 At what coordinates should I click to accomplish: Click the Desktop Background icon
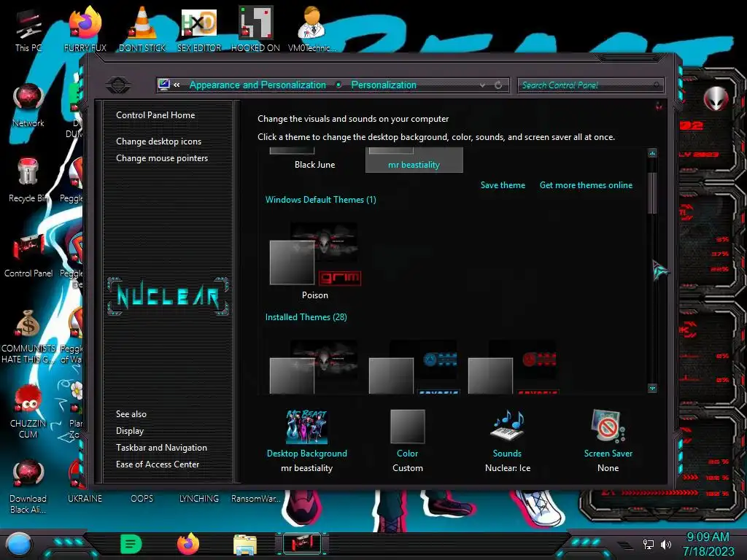[x=307, y=427]
